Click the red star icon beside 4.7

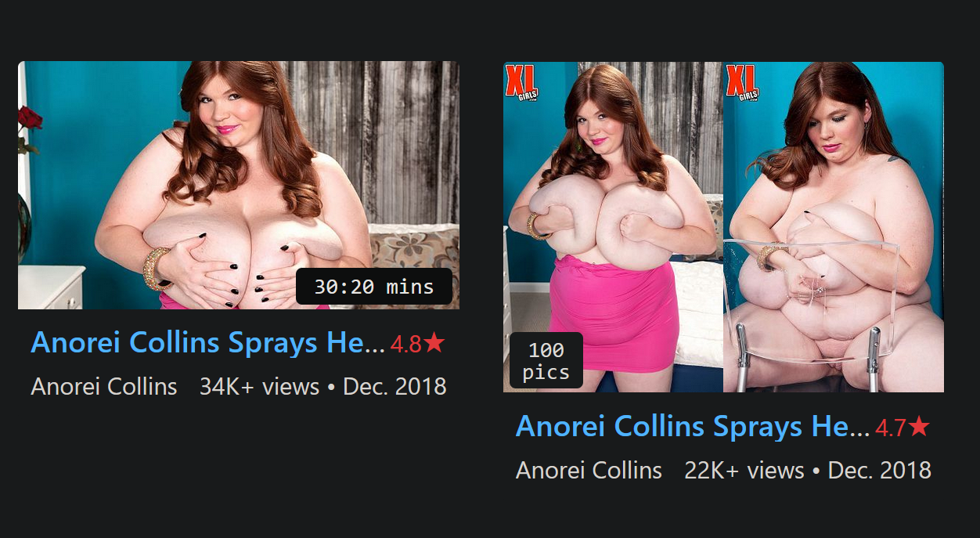(920, 427)
